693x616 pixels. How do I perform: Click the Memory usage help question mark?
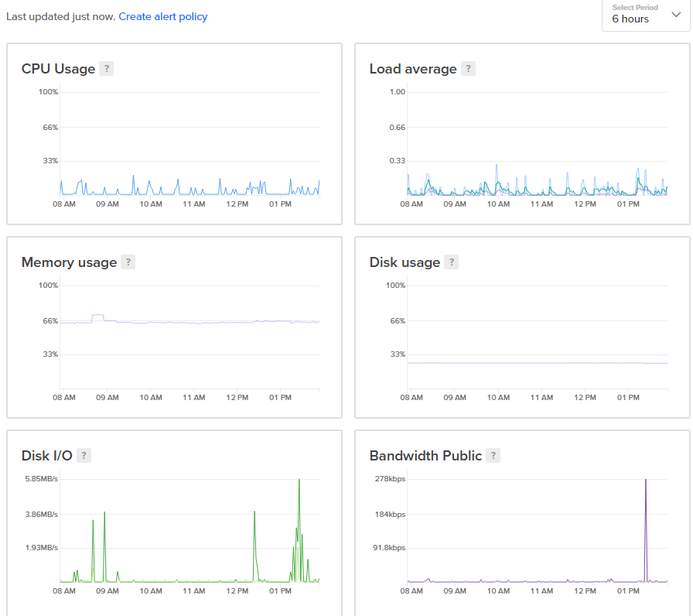click(128, 262)
